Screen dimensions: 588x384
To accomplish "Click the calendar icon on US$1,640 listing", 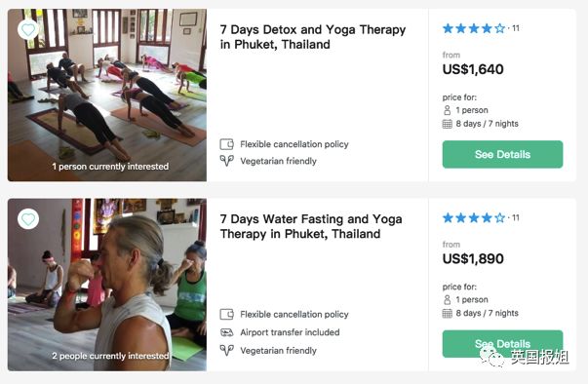I will click(448, 124).
